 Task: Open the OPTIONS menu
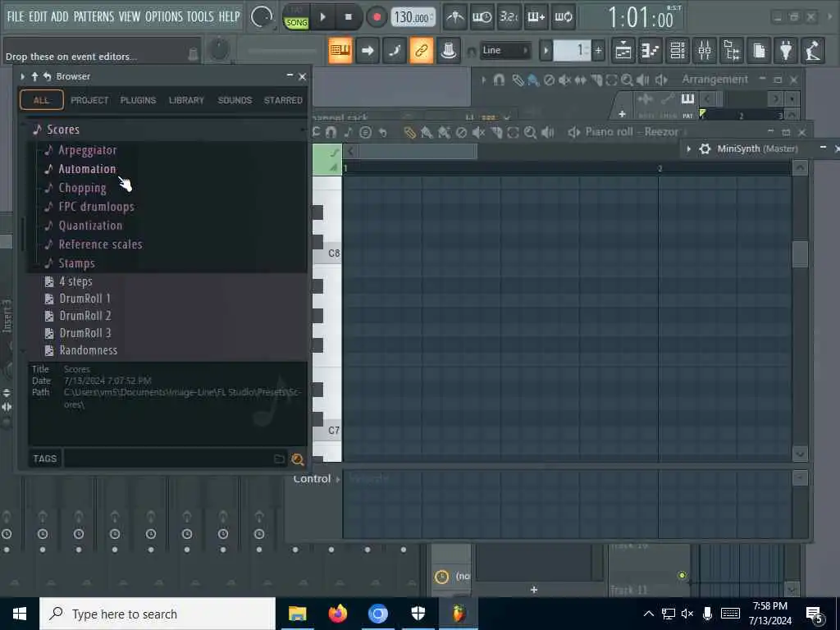pyautogui.click(x=164, y=16)
